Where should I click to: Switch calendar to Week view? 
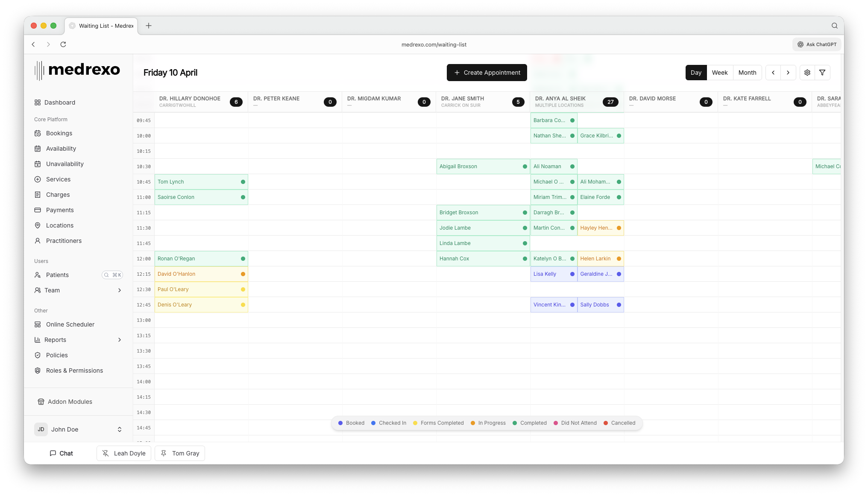pos(719,73)
